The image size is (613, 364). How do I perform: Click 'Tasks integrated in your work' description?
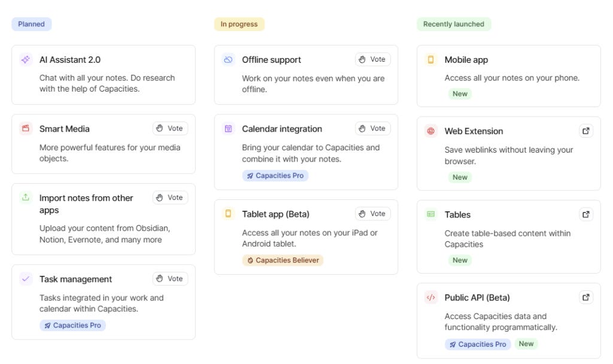[x=102, y=303]
